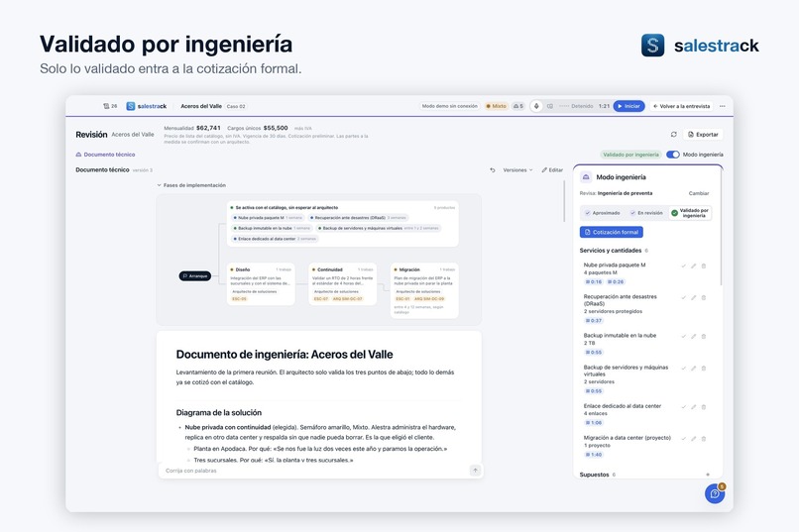The image size is (799, 532).
Task: Click the Diseño phase card
Action: tap(261, 284)
